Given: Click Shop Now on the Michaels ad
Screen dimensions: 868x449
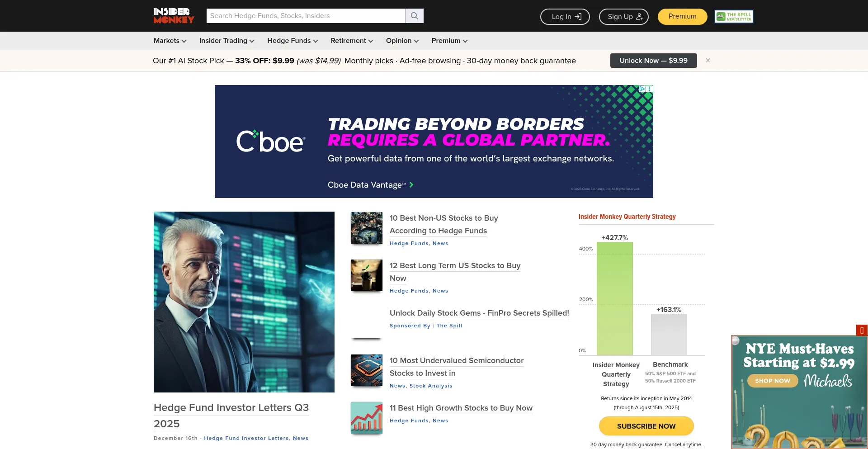Looking at the screenshot, I should 772,380.
